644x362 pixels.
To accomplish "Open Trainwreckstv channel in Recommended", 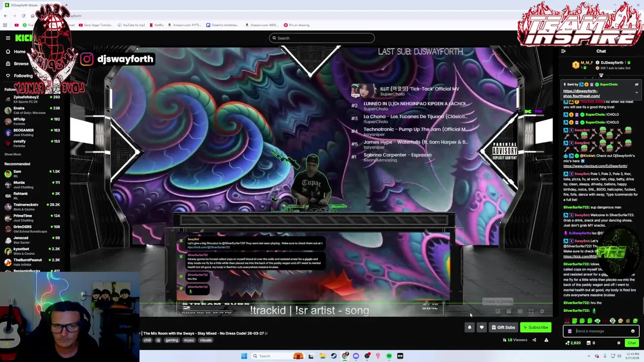I will coord(32,207).
